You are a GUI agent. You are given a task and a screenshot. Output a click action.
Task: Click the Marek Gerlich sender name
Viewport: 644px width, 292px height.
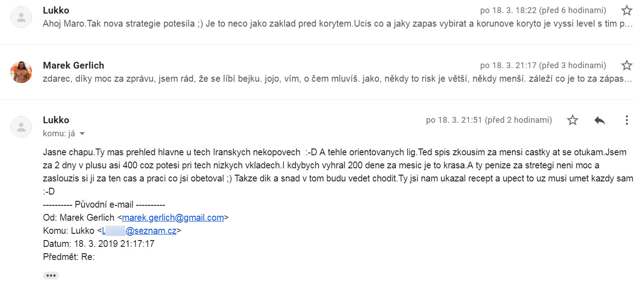click(74, 65)
